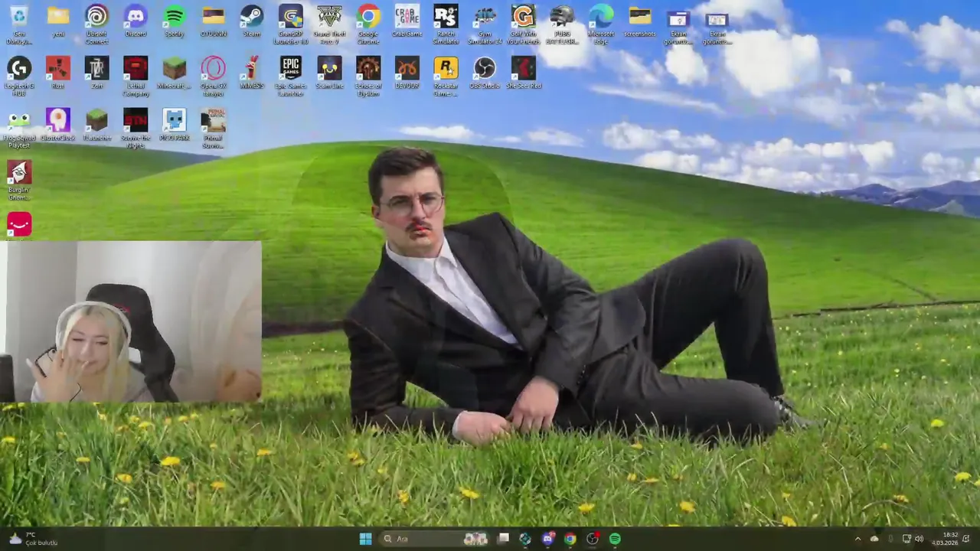The image size is (980, 551).
Task: Open the network tray icon
Action: click(x=906, y=539)
